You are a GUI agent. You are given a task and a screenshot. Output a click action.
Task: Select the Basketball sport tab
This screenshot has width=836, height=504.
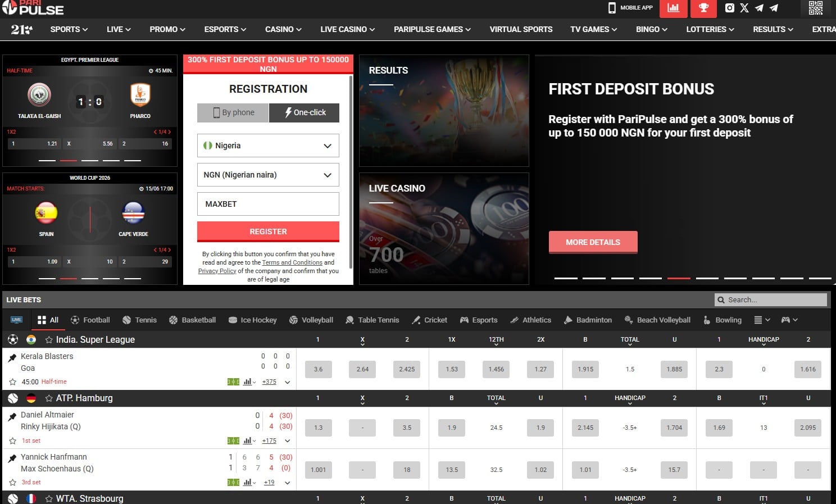point(192,320)
